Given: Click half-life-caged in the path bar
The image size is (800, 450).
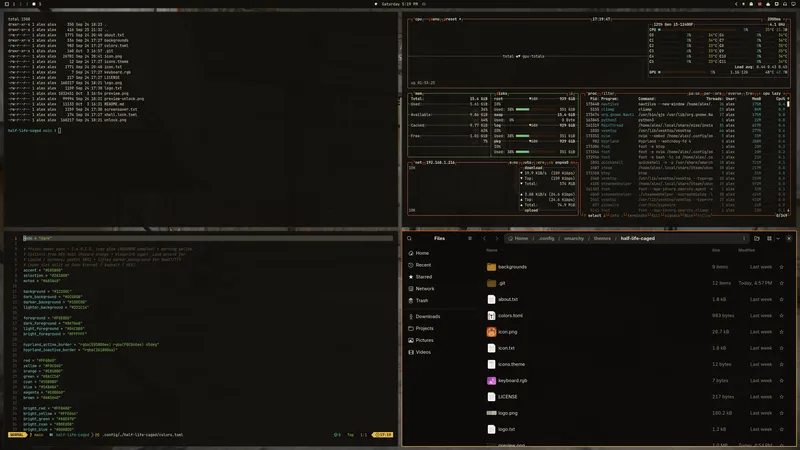Looking at the screenshot, I should click(x=637, y=238).
